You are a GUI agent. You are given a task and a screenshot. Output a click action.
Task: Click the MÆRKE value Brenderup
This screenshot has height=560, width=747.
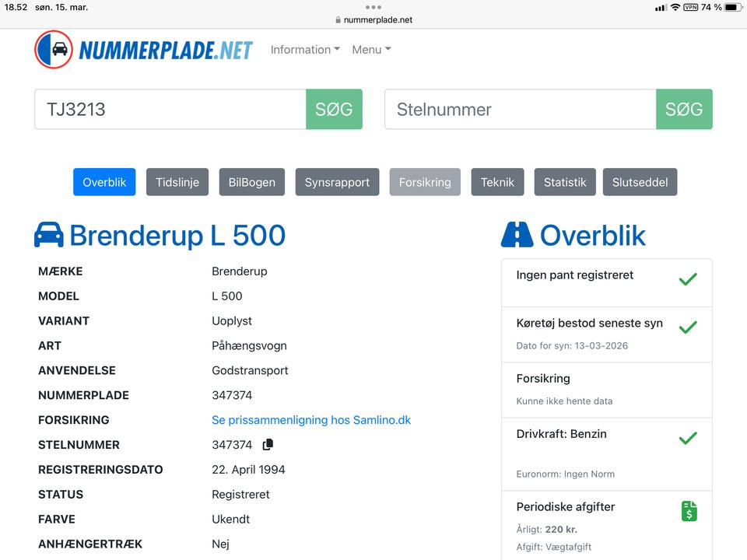[x=239, y=271]
